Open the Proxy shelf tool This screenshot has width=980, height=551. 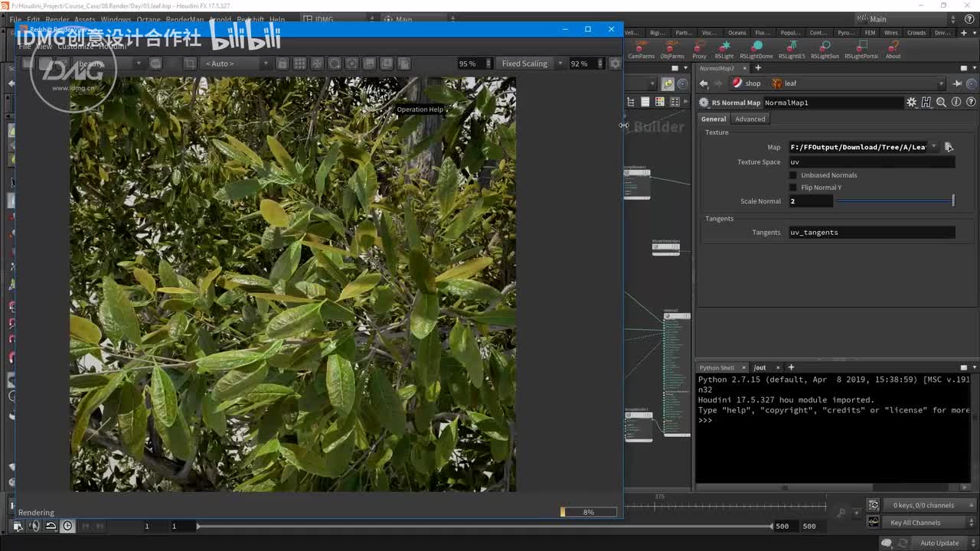tap(699, 50)
